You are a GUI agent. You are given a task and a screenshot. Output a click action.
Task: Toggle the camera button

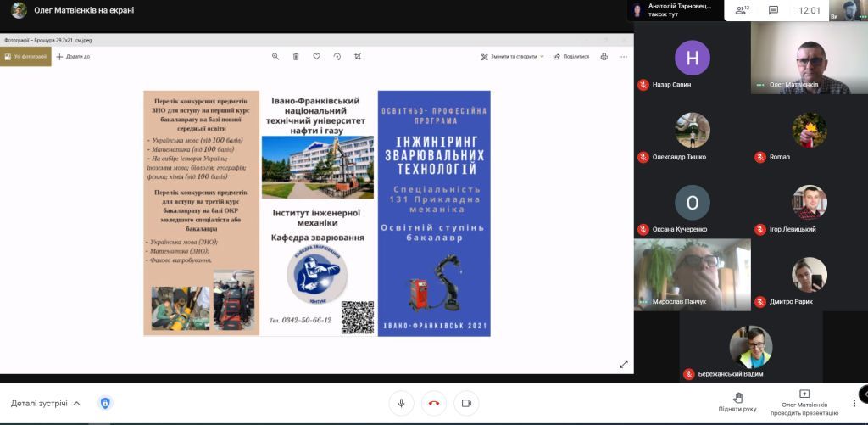466,404
